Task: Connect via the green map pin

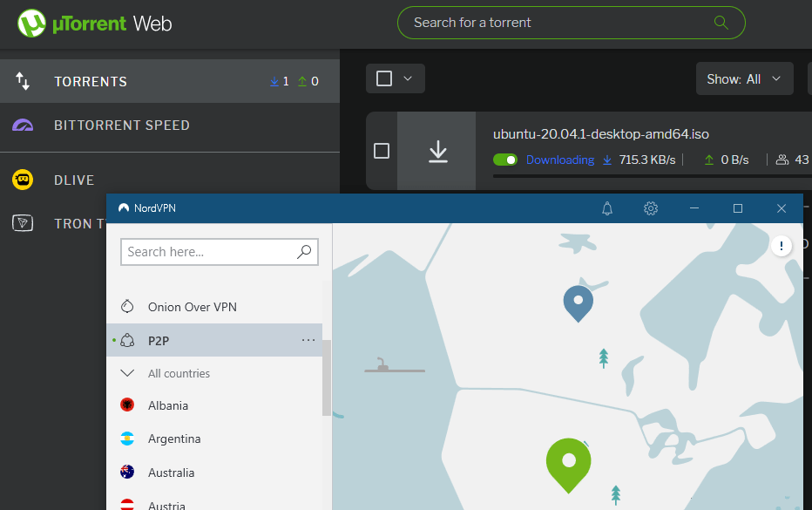Action: 568,460
